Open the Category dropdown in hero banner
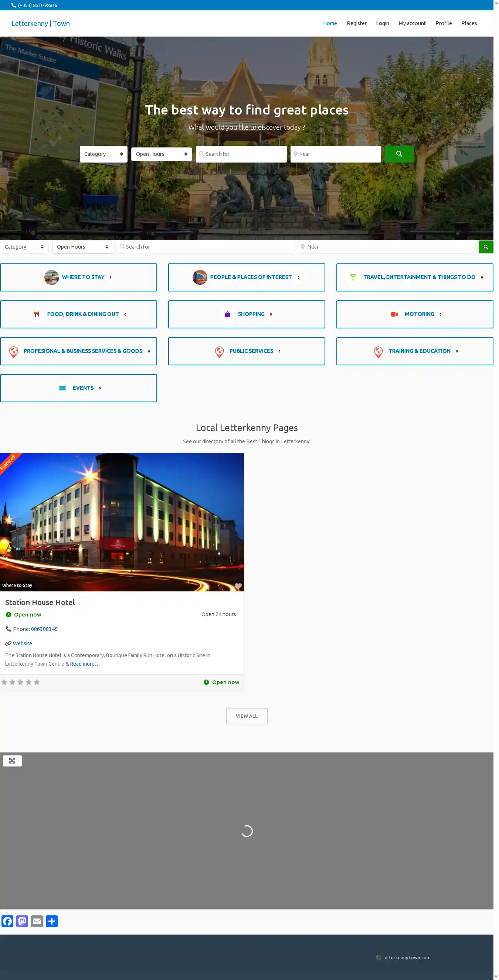 103,154
